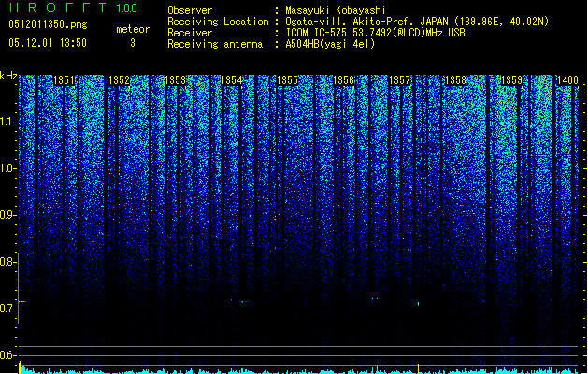Click the 0.7 kHz axis label
The width and height of the screenshot is (588, 374).
click(x=7, y=309)
